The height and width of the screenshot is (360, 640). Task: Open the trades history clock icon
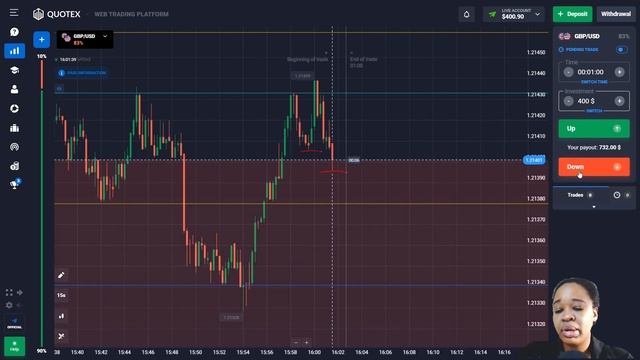(617, 195)
